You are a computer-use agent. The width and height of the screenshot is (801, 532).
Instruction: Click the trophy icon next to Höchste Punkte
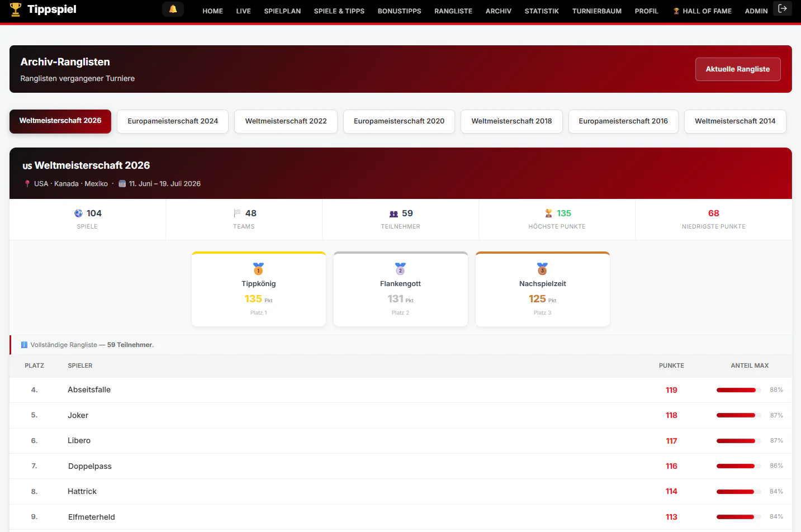548,213
